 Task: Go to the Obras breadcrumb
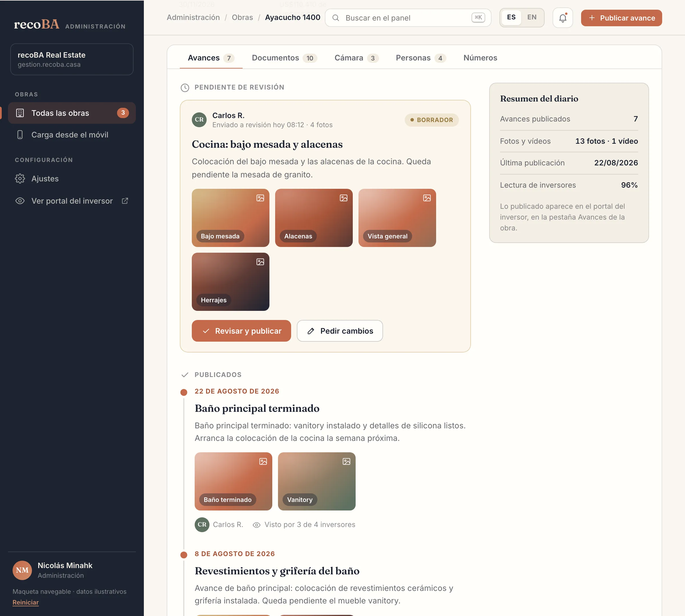pos(242,18)
